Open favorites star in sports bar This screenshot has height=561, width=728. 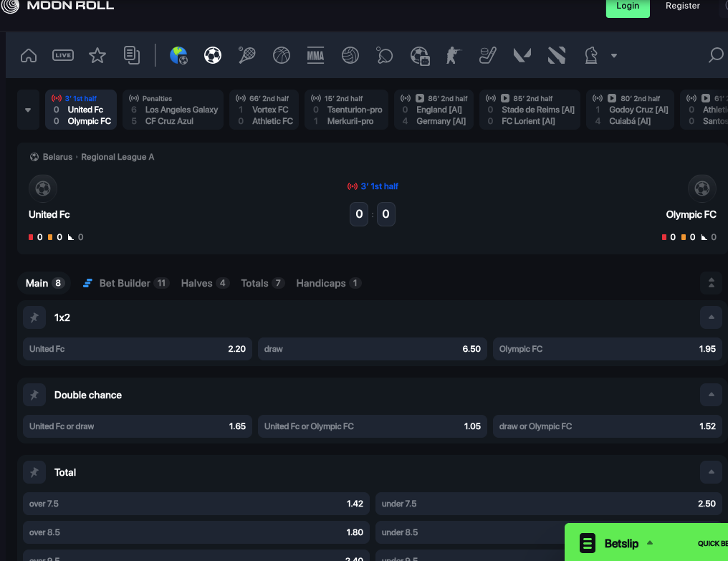[x=97, y=55]
